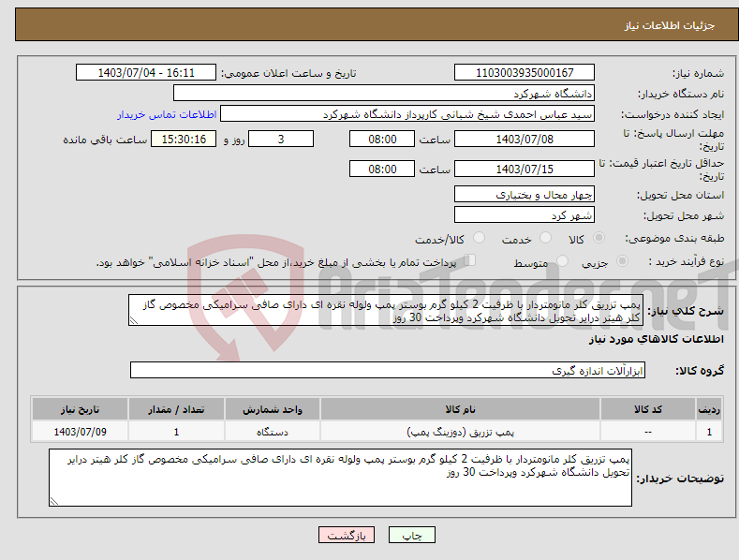Click the city field شهر کرد
Image resolution: width=739 pixels, height=560 pixels.
point(525,215)
